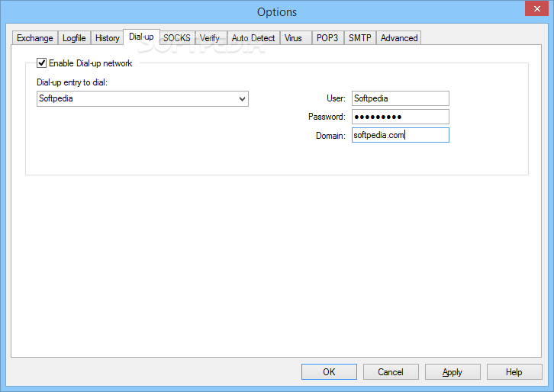Go to the History tab
Screen dimensions: 554x392
coord(107,38)
